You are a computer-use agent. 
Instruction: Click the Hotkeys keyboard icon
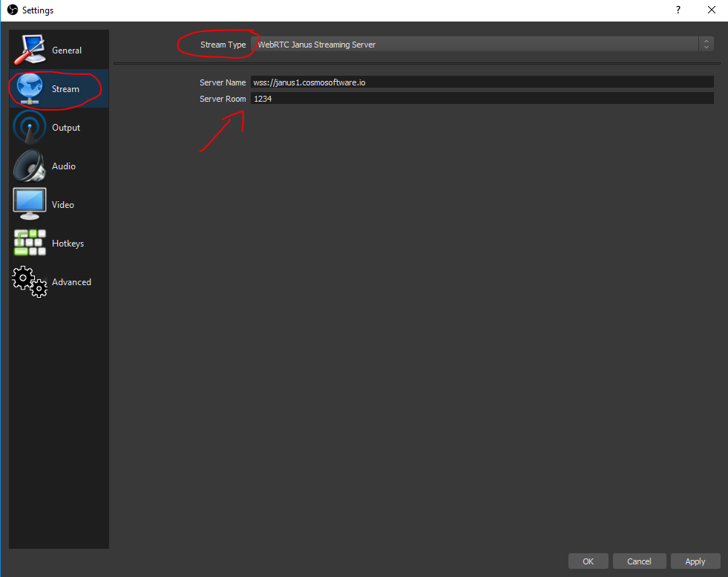[29, 242]
